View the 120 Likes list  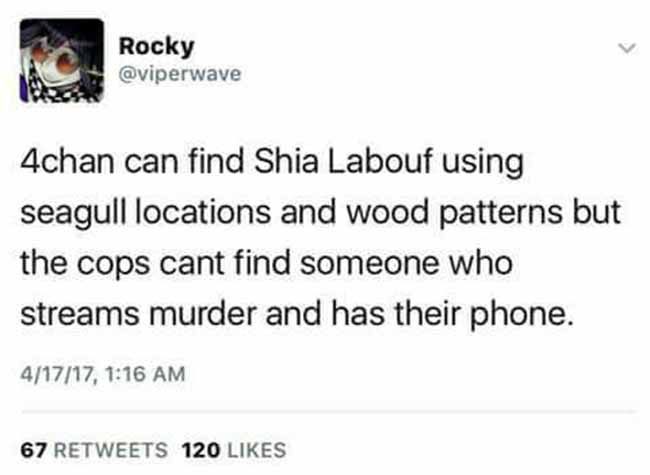[x=234, y=450]
